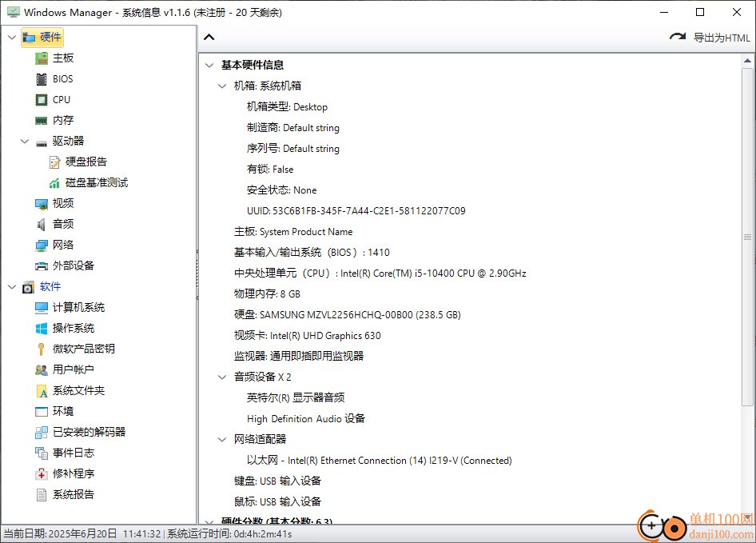Click the 外部设备 printer icon

42,266
